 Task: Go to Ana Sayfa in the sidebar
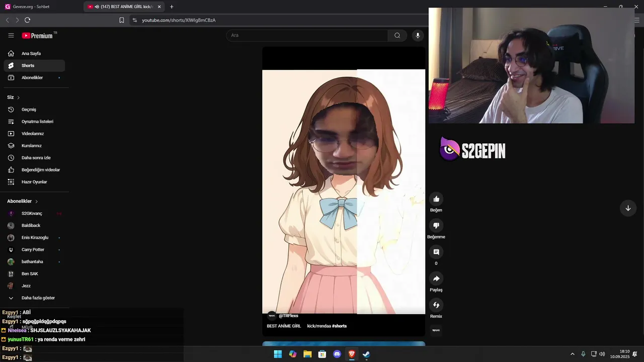[34, 53]
